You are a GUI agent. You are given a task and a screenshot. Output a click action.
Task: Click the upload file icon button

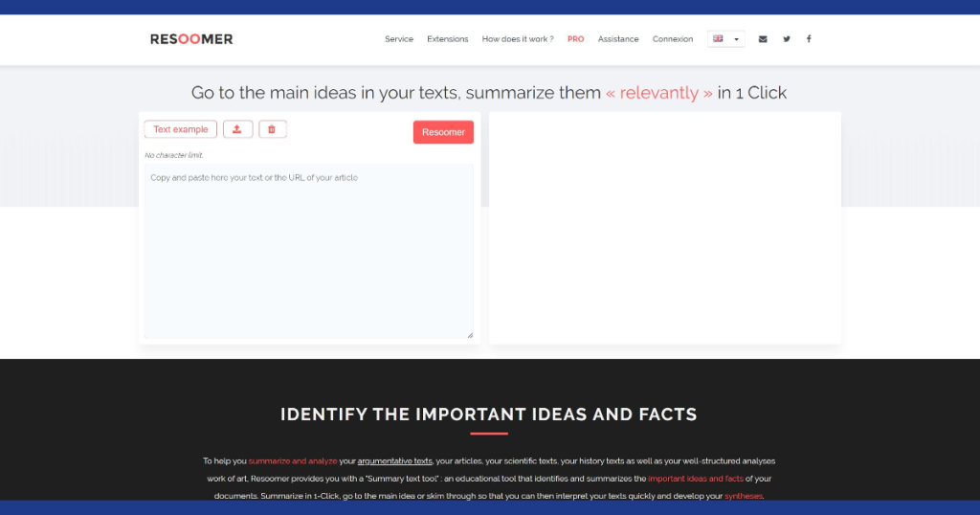tap(237, 129)
